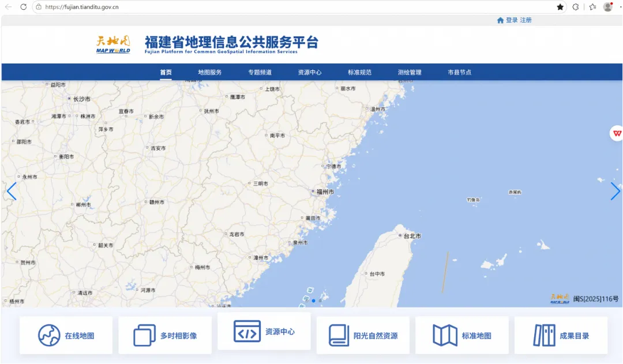Click the 台北市 label on the map

coord(412,236)
